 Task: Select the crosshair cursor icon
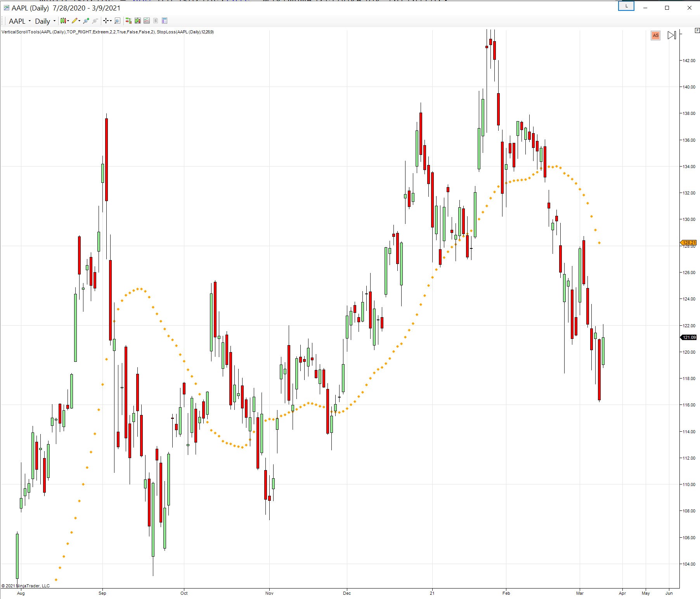(x=106, y=21)
